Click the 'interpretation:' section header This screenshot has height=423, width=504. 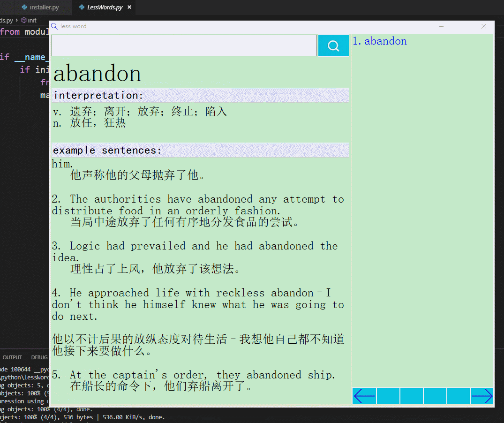[201, 96]
